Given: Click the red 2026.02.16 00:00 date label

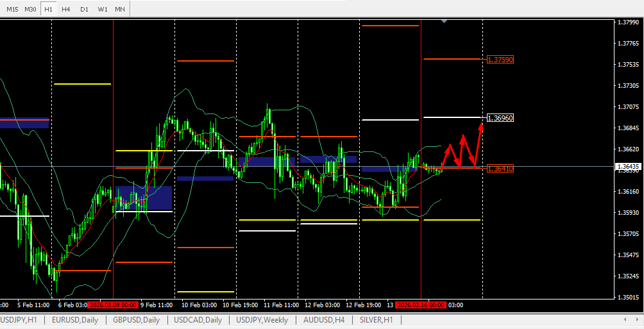Looking at the screenshot, I should point(421,305).
